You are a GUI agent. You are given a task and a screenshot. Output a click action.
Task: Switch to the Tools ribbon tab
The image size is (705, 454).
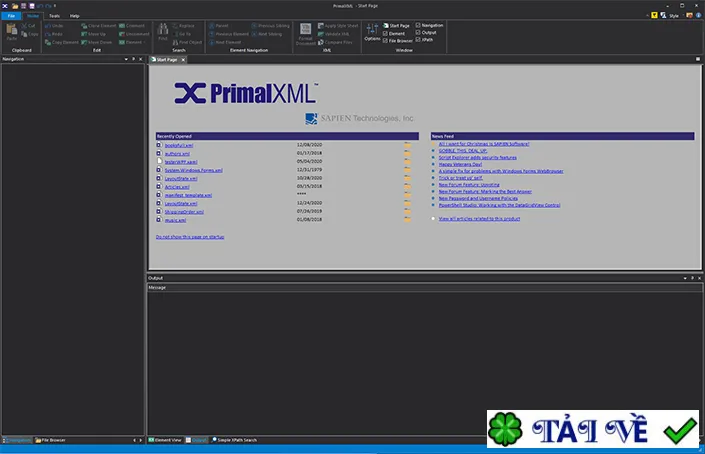point(54,16)
